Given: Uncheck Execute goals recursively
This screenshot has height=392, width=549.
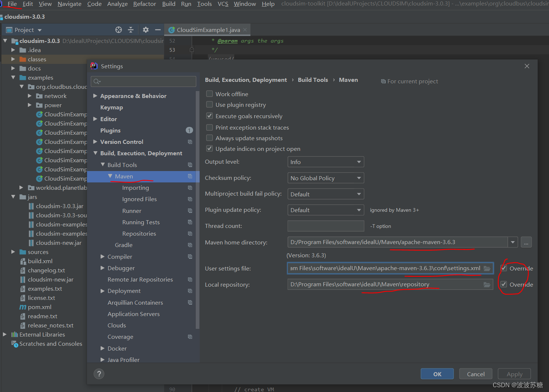Looking at the screenshot, I should click(209, 116).
